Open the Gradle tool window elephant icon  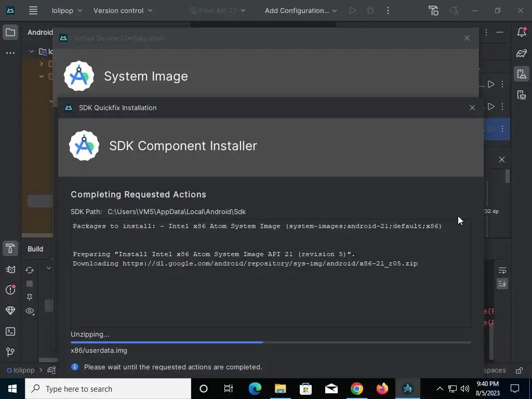(x=522, y=53)
